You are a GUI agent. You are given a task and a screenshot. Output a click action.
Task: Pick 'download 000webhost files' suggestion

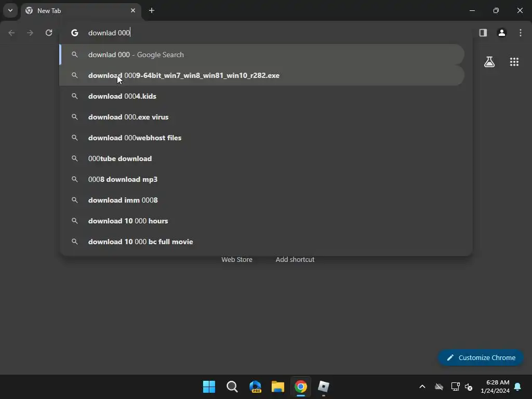coord(262,138)
